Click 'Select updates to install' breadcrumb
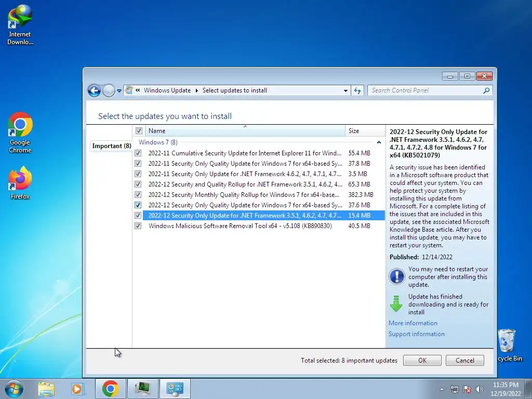 [x=235, y=90]
